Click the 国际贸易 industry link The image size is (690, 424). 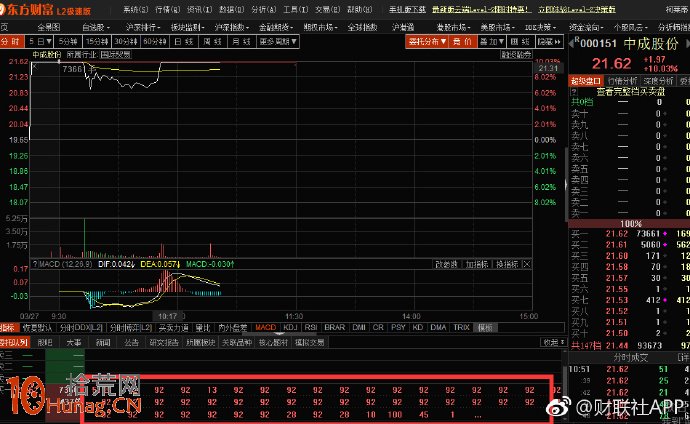[x=115, y=55]
